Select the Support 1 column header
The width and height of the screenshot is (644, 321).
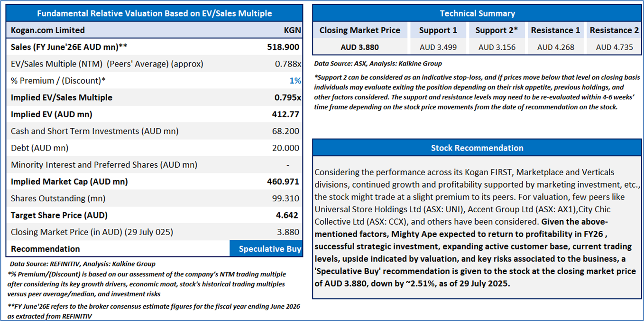click(438, 30)
